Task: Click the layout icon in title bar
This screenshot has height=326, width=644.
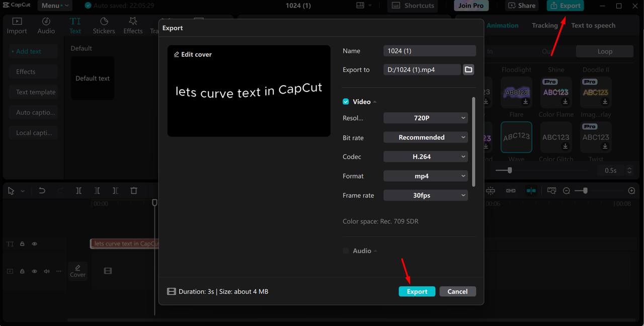Action: click(x=360, y=6)
